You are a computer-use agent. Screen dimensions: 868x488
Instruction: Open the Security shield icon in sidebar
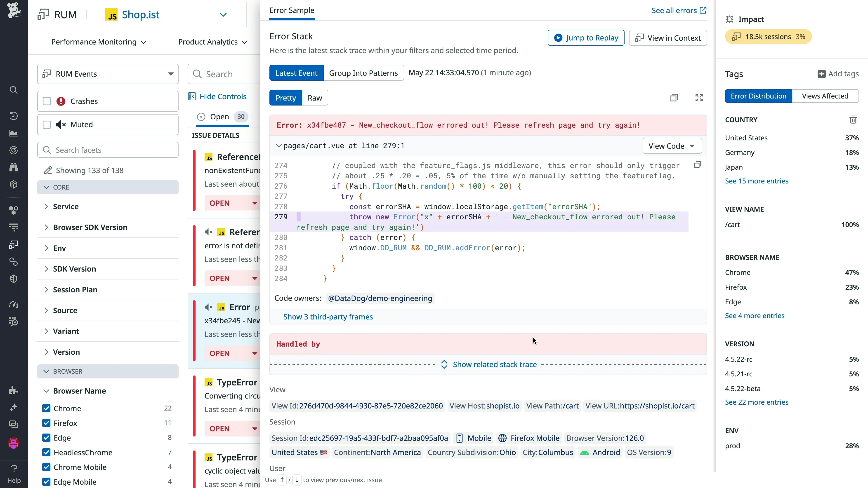[14, 279]
